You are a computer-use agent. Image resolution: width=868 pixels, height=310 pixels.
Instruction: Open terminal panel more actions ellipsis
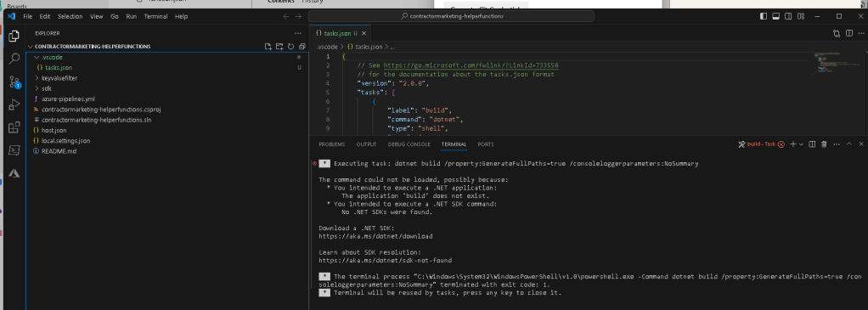click(x=837, y=144)
